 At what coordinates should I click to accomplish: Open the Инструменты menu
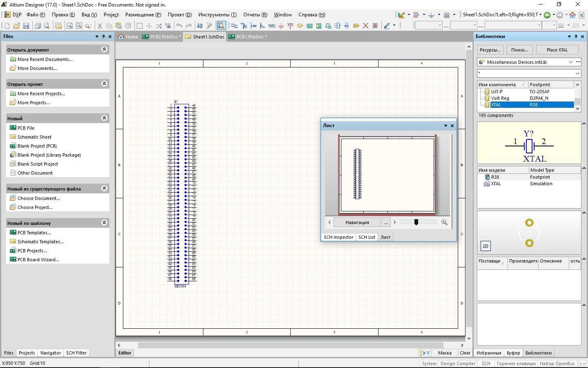pyautogui.click(x=217, y=15)
